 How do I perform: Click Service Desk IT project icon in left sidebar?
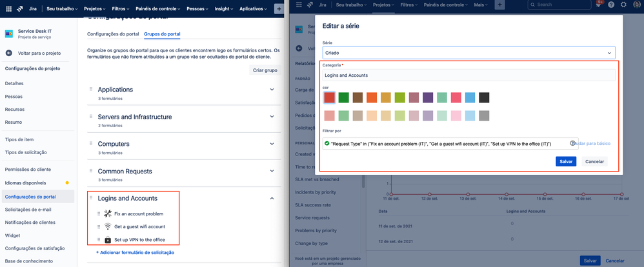[x=9, y=34]
